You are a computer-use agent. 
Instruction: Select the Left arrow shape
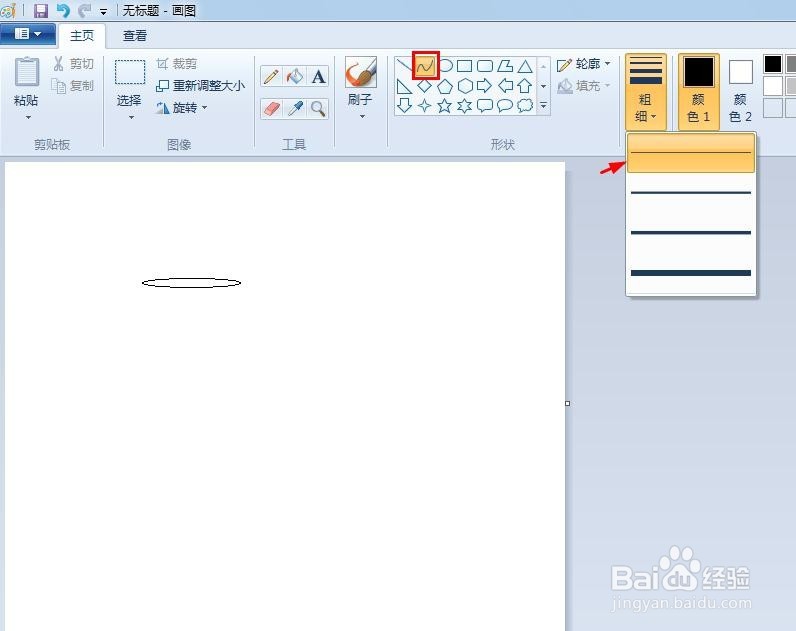(505, 86)
